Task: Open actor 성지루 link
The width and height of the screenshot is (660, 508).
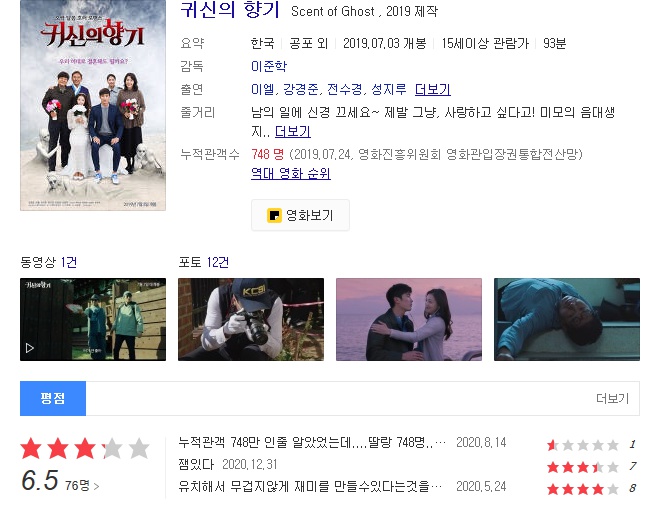Action: pos(389,89)
